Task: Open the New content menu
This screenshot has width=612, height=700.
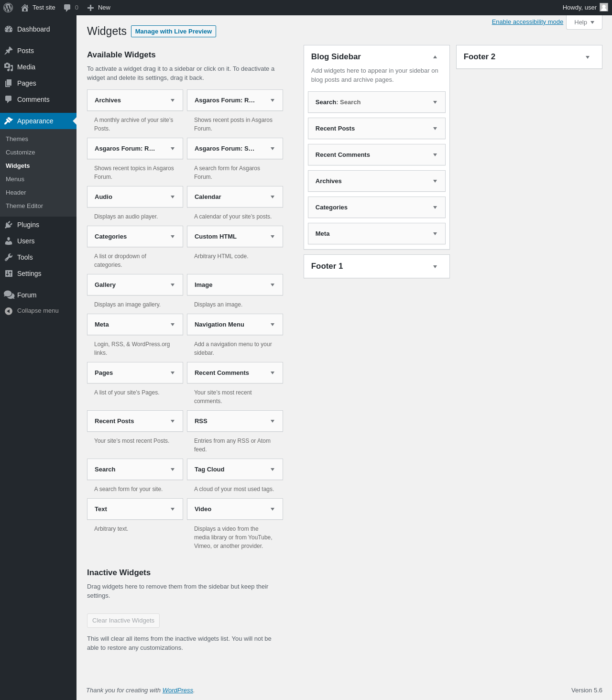Action: point(99,8)
